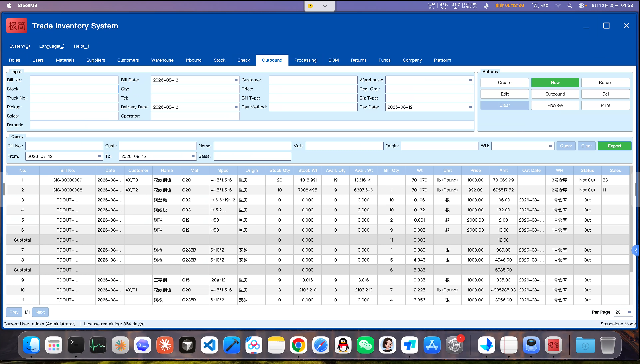Click the Return button in Actions
Viewport: 640px width, 364px height.
pyautogui.click(x=605, y=83)
